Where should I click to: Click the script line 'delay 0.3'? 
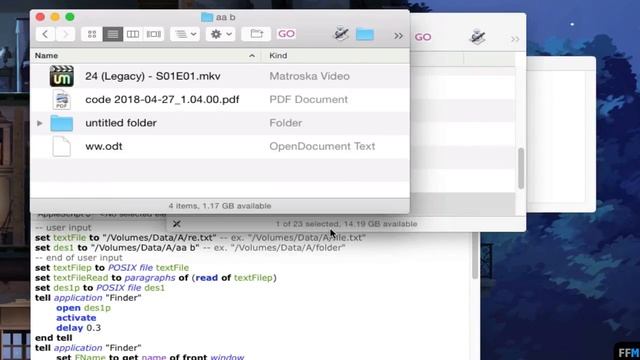pos(78,328)
